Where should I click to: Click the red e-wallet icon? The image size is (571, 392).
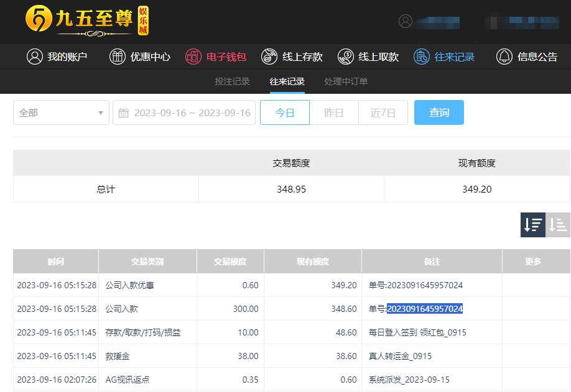click(193, 57)
